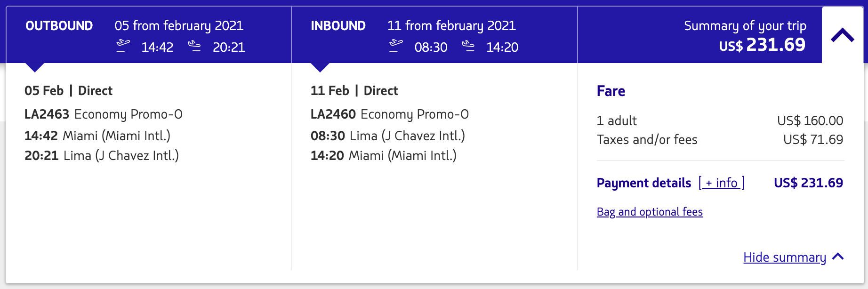Click the Payment details label
Image resolution: width=868 pixels, height=289 pixels.
click(x=643, y=183)
